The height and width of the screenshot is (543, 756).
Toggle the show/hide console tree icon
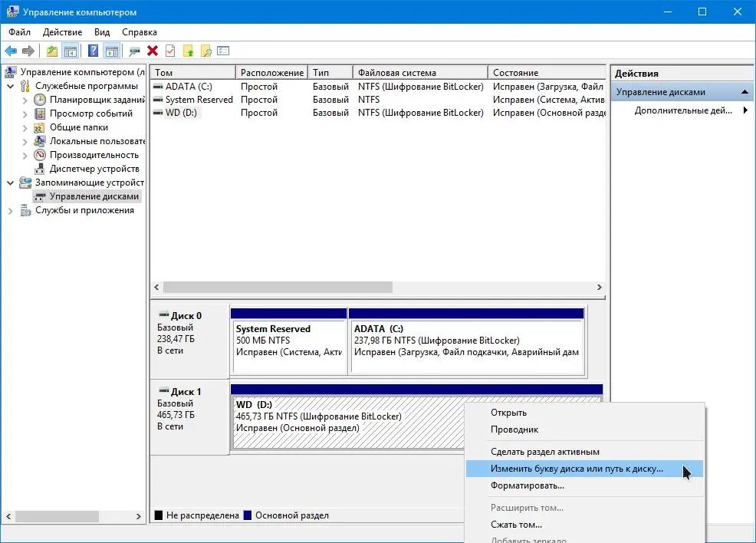pos(71,51)
